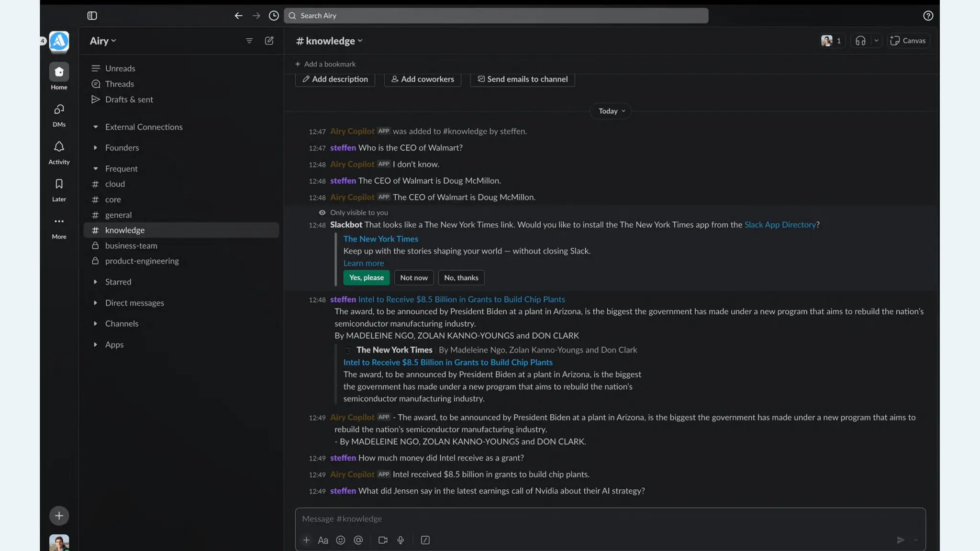Click the Not now button

(x=414, y=277)
